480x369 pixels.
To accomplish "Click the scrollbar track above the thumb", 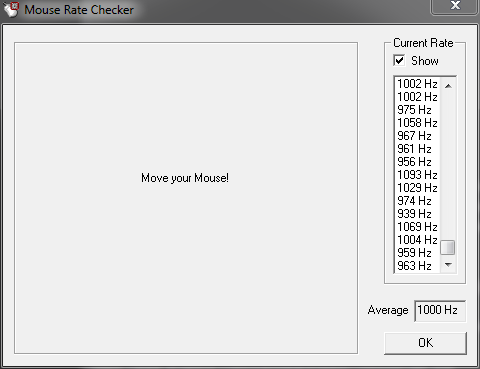I will pyautogui.click(x=448, y=167).
